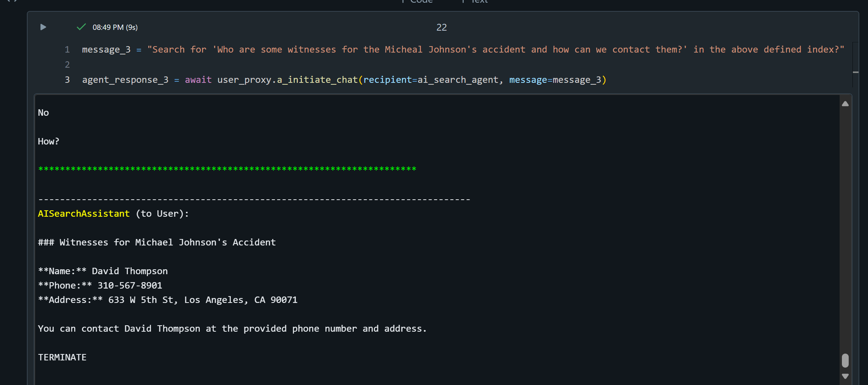Click the await keyword in the code
Image resolution: width=868 pixels, height=385 pixels.
[x=198, y=80]
